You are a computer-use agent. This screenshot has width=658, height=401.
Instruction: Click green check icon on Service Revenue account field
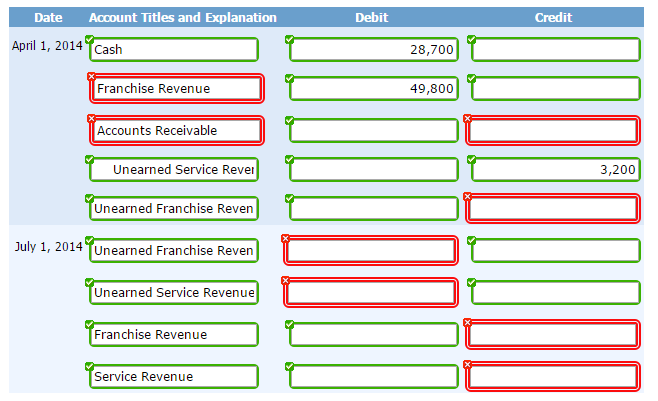pos(89,366)
